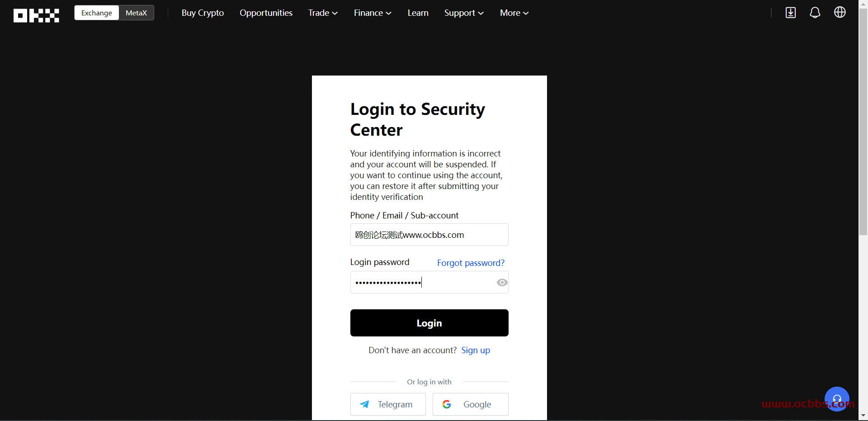Expand the Support dropdown menu
This screenshot has height=421, width=868.
click(x=464, y=13)
